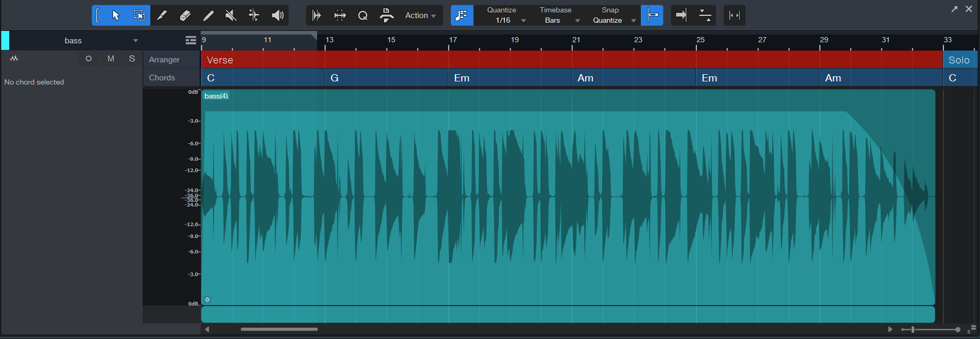This screenshot has width=980, height=339.
Task: Select the Arranger track label
Action: point(164,60)
